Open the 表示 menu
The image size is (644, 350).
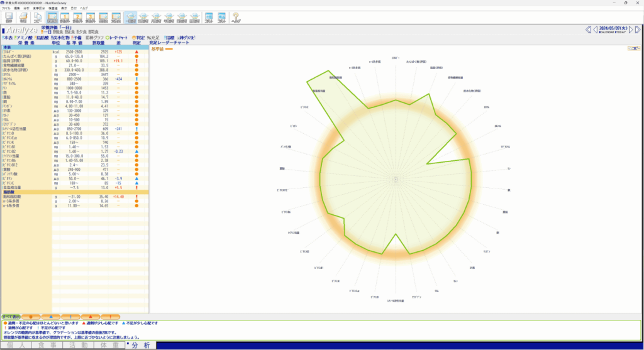coord(64,8)
